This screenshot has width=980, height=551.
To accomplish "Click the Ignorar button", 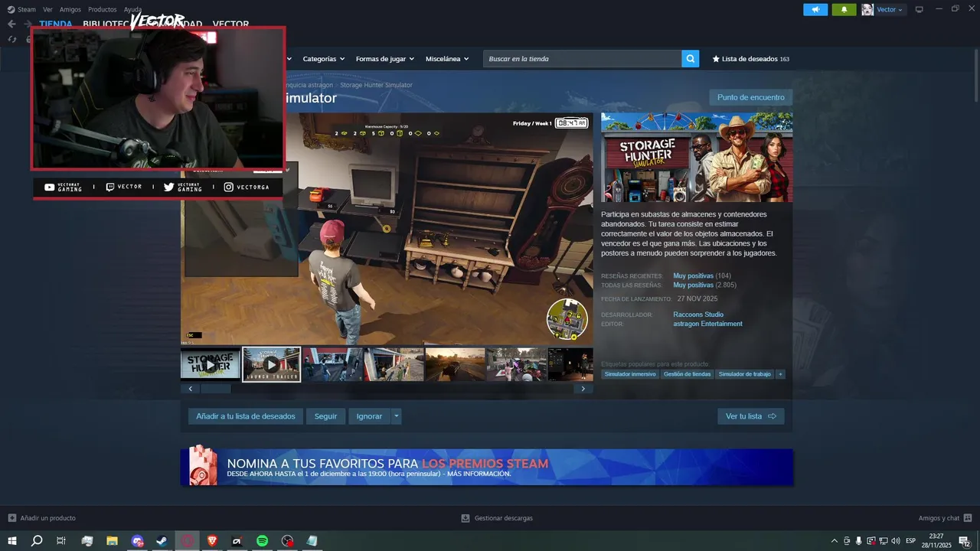I will coord(369,416).
